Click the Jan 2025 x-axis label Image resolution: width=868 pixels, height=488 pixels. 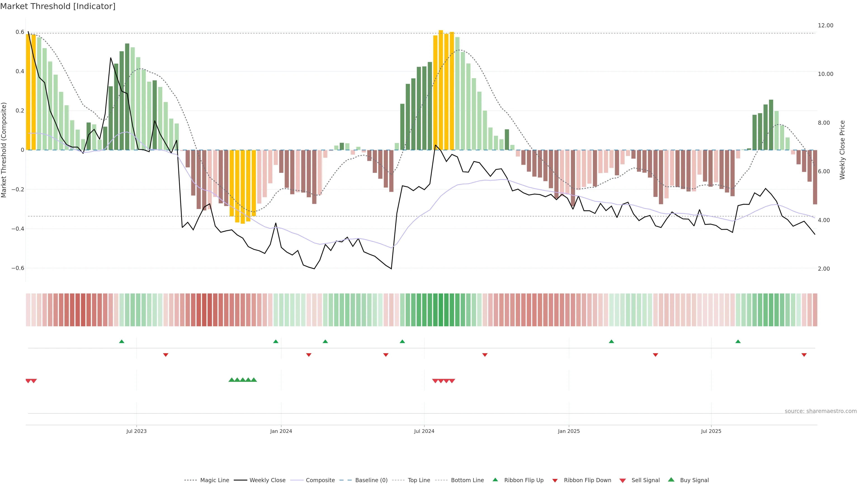(569, 431)
